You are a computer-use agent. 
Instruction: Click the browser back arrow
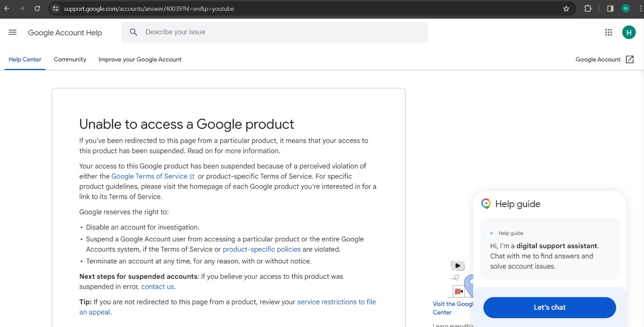click(x=7, y=8)
